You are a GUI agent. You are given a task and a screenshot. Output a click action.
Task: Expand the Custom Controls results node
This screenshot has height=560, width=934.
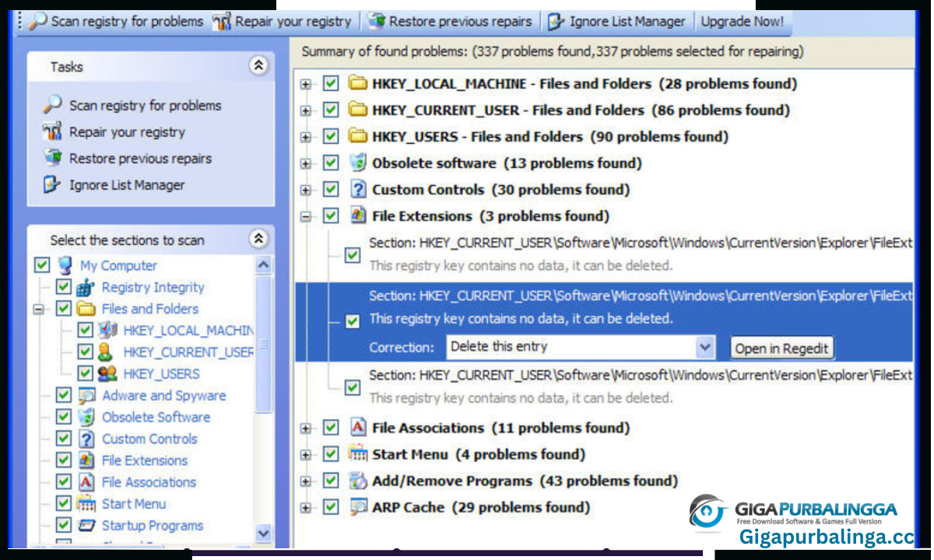306,190
